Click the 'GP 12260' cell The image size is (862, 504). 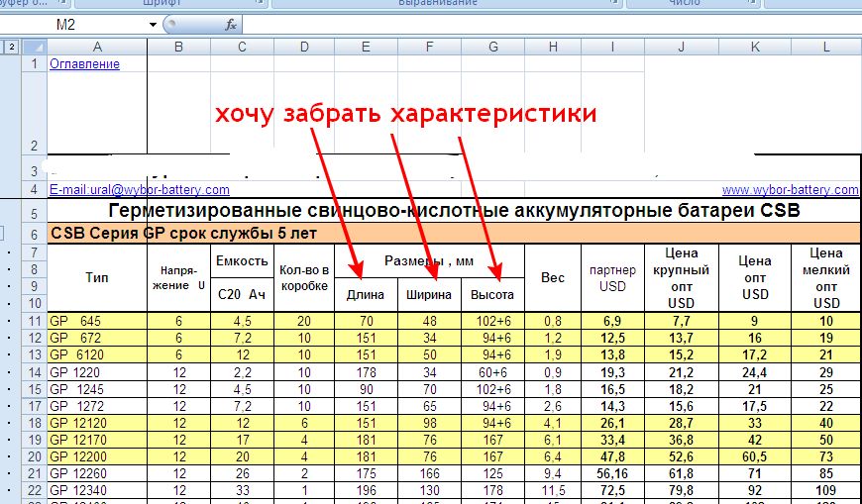click(97, 473)
